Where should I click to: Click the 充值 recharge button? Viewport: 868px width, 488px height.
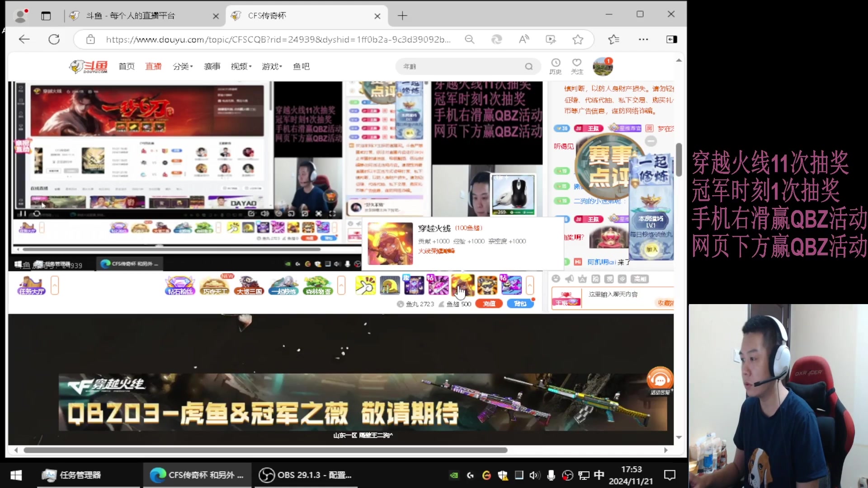point(489,304)
